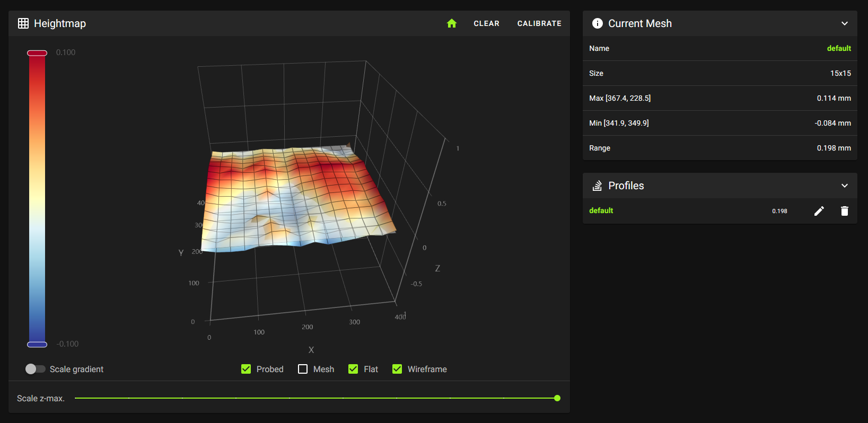The height and width of the screenshot is (423, 868).
Task: Uncheck the Probed checkbox
Action: 246,369
